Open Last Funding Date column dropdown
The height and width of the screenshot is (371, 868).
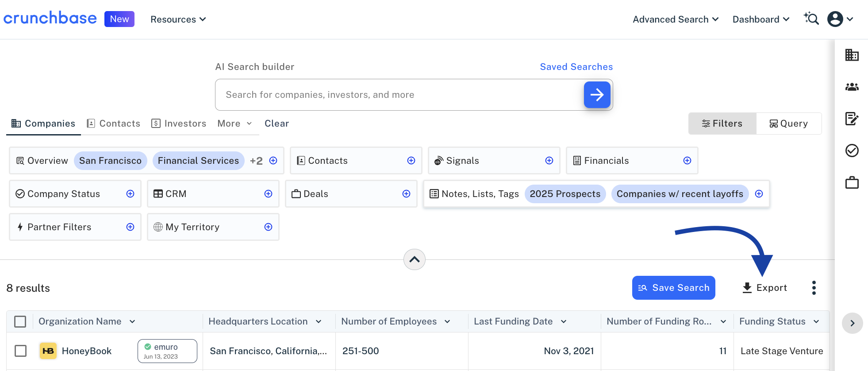(564, 321)
